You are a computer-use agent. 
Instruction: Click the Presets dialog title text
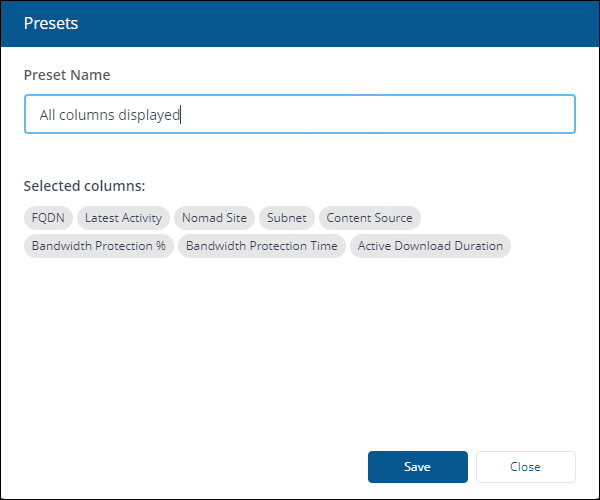pos(51,23)
